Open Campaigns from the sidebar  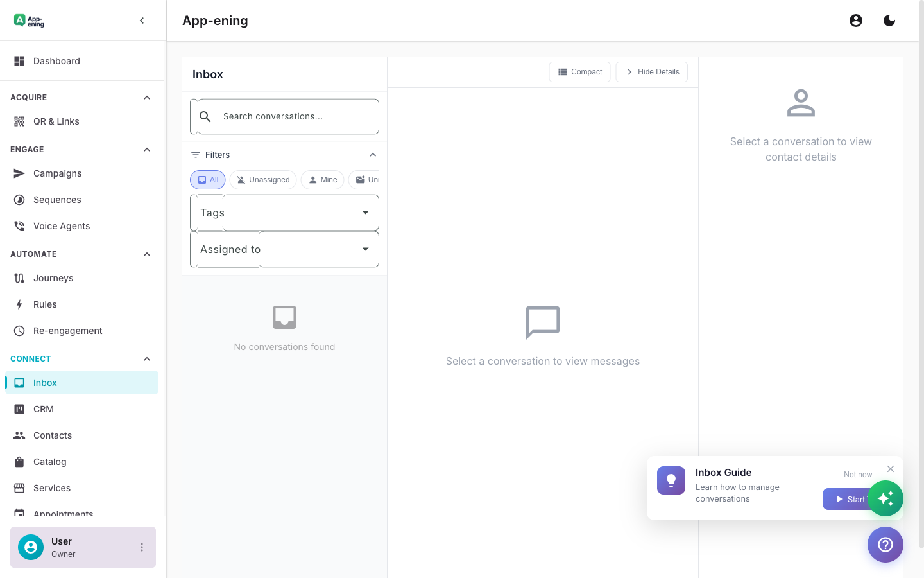pyautogui.click(x=57, y=173)
